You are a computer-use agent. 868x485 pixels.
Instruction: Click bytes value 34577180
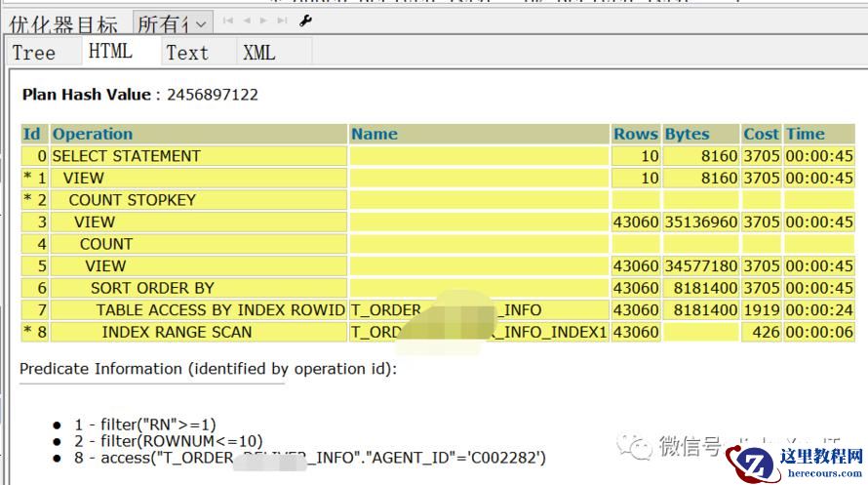point(701,266)
